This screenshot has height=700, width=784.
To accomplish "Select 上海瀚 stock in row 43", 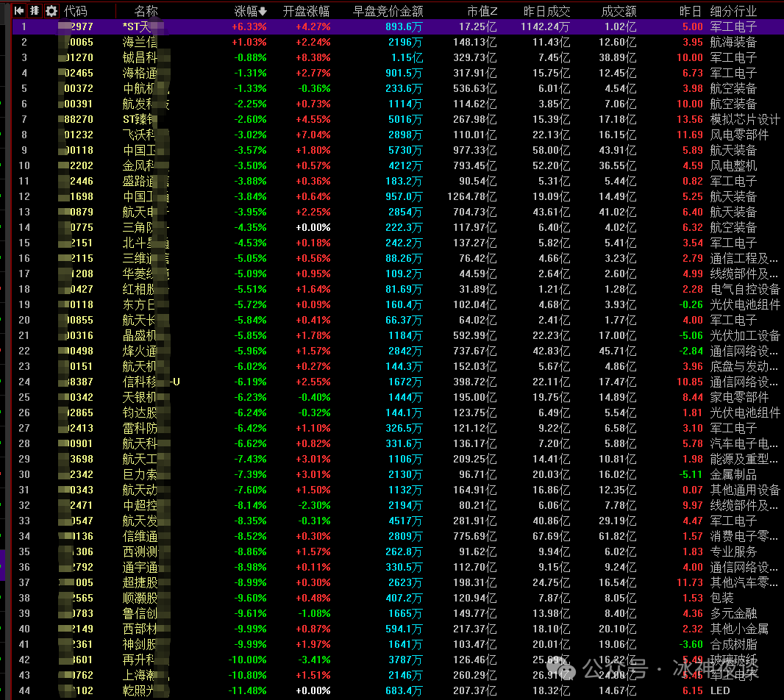I will (140, 676).
